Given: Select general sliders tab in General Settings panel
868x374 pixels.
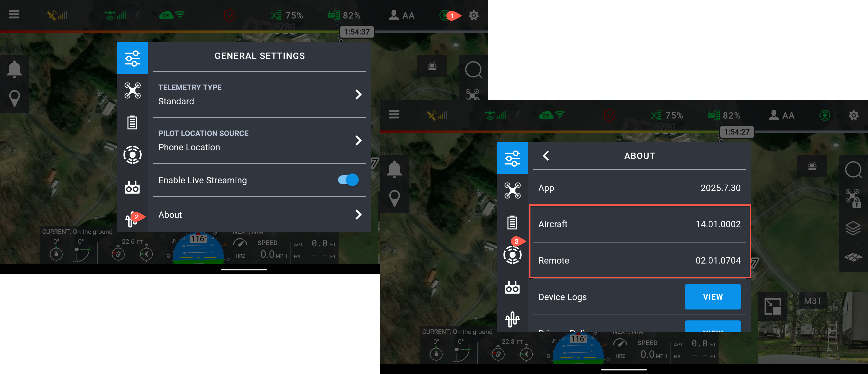Looking at the screenshot, I should pos(132,58).
